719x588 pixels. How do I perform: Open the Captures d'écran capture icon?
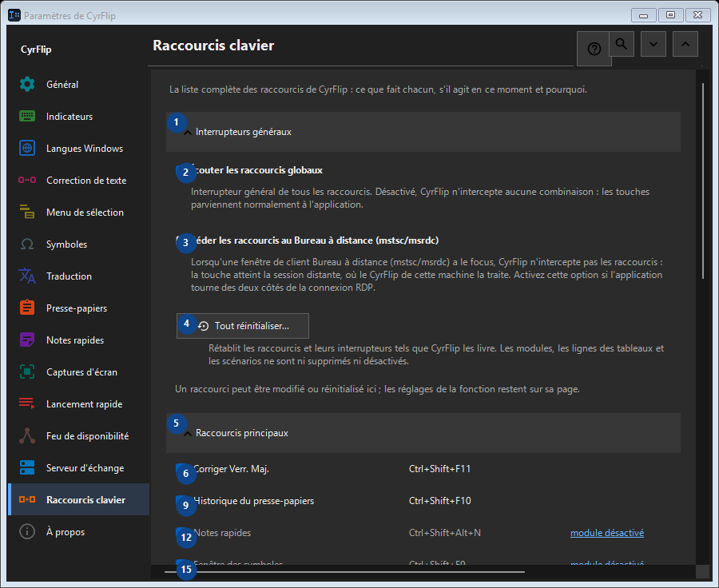27,371
